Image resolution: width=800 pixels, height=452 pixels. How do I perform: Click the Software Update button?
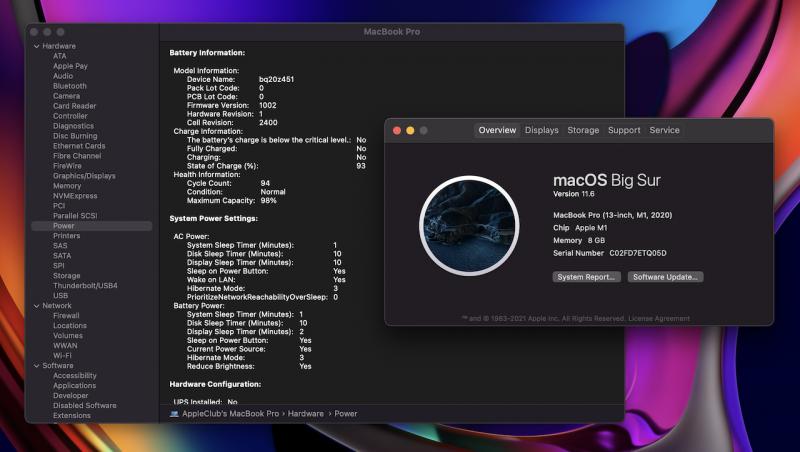(x=665, y=277)
